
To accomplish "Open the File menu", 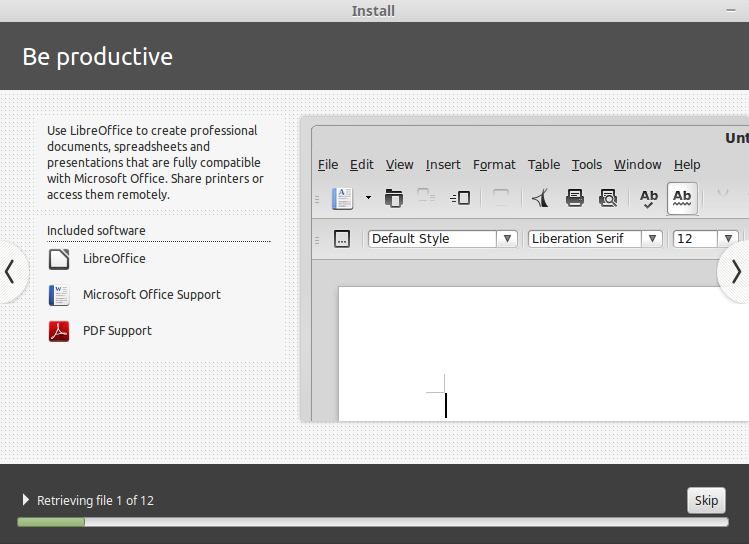I will tap(328, 165).
